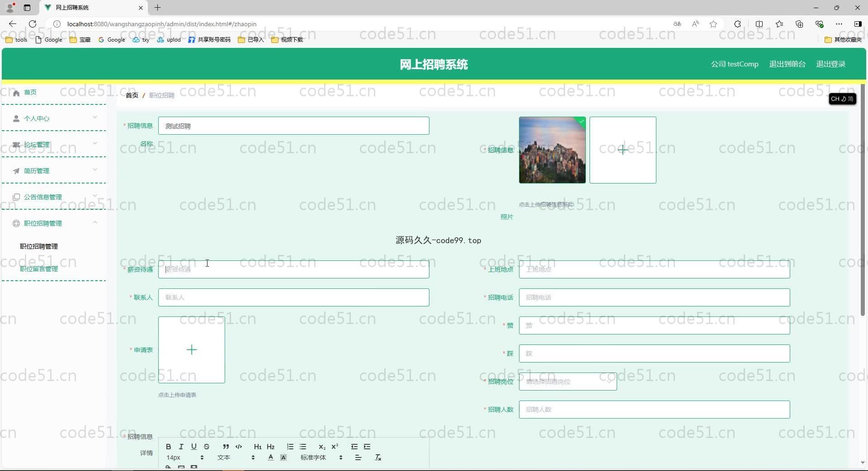Expand the 公告信息管理 sidebar menu

coord(54,197)
